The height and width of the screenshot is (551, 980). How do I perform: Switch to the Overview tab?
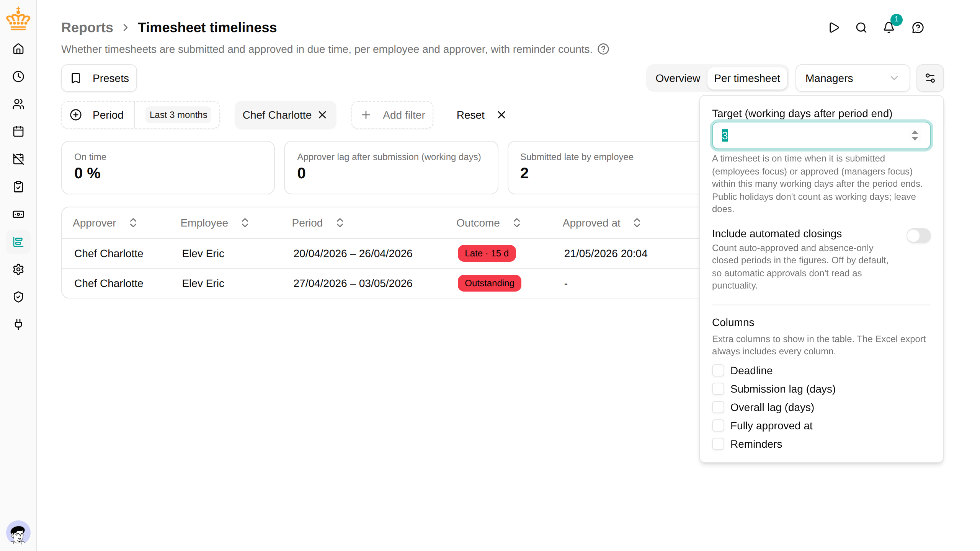coord(678,78)
